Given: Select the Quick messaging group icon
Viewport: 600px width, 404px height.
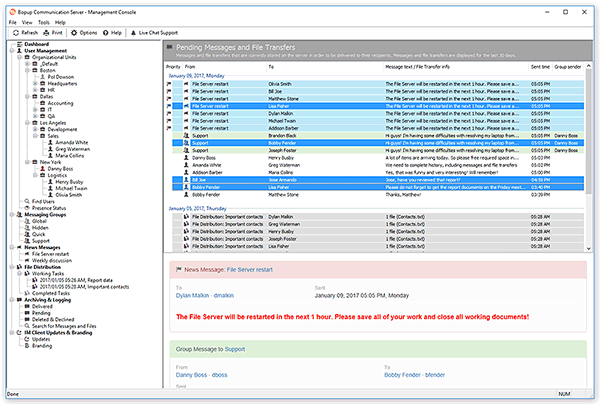Looking at the screenshot, I should pos(27,234).
